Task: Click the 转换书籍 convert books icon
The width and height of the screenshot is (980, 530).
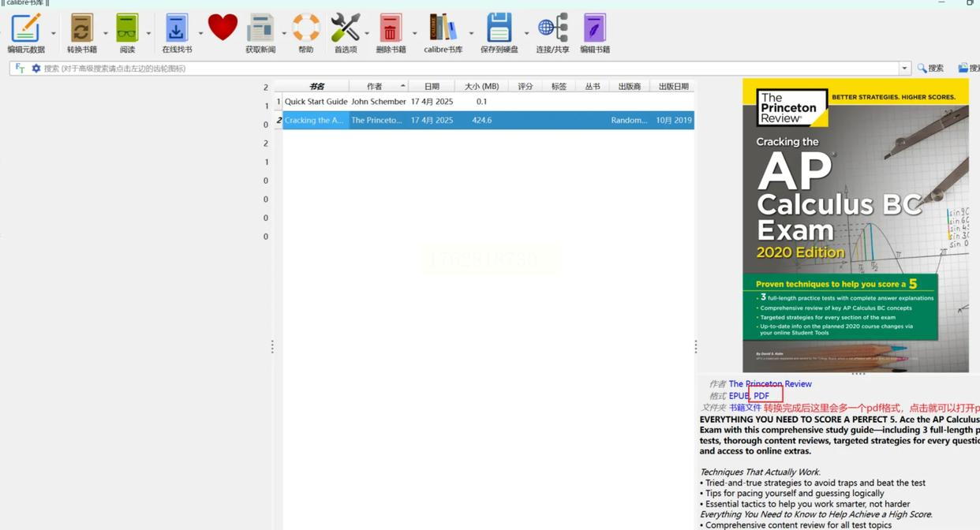Action: (x=81, y=29)
